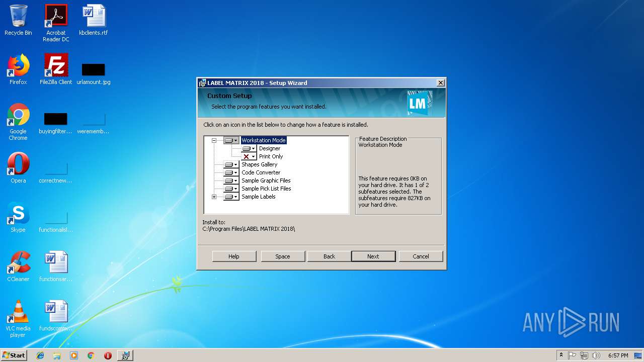Click the 6:57 PM taskbar clock
Image resolution: width=644 pixels, height=362 pixels.
618,355
